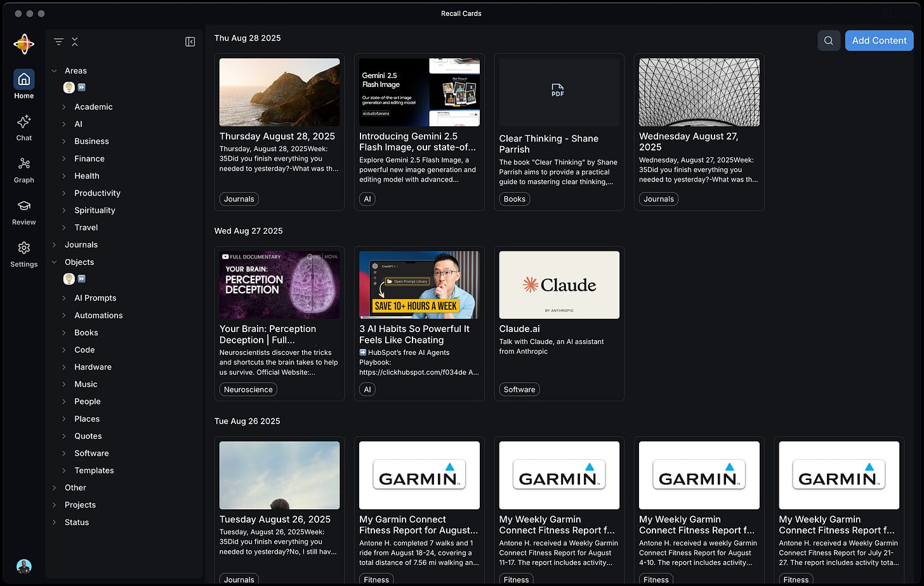Click the Neuroscience tag
The height and width of the screenshot is (586, 924).
point(248,389)
